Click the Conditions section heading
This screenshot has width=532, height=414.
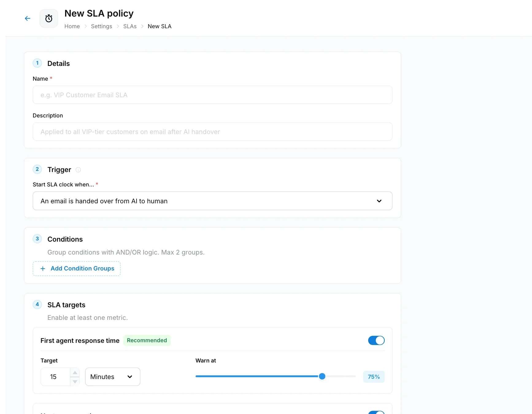(x=65, y=239)
